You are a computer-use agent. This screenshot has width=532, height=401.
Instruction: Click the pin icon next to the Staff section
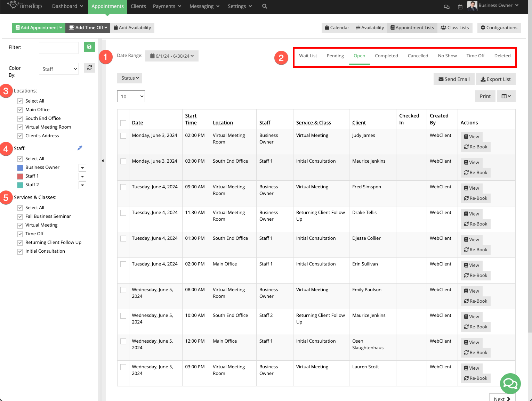point(80,148)
